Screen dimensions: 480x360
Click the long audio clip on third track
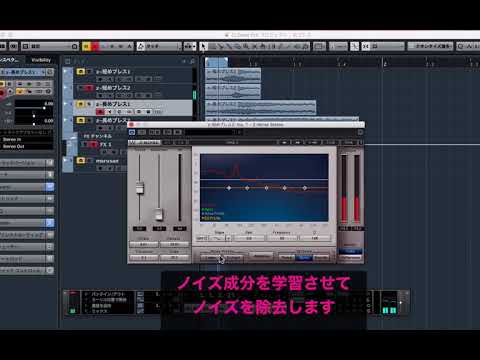pyautogui.click(x=261, y=108)
